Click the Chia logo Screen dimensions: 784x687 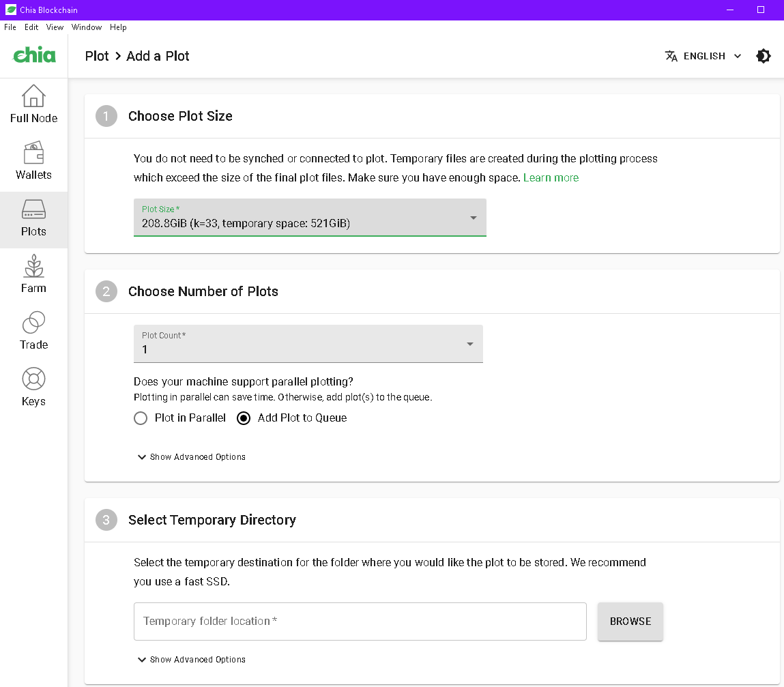click(x=33, y=56)
